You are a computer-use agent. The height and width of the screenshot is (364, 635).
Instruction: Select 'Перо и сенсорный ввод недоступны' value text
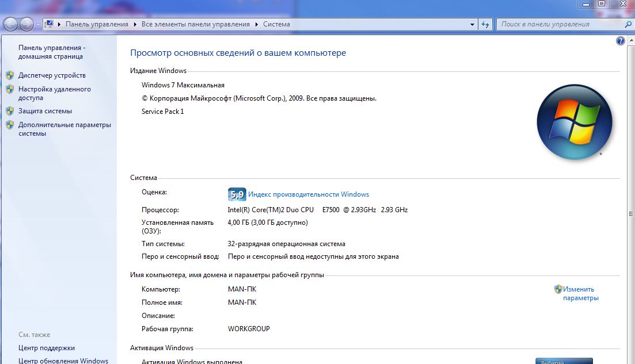tap(313, 256)
